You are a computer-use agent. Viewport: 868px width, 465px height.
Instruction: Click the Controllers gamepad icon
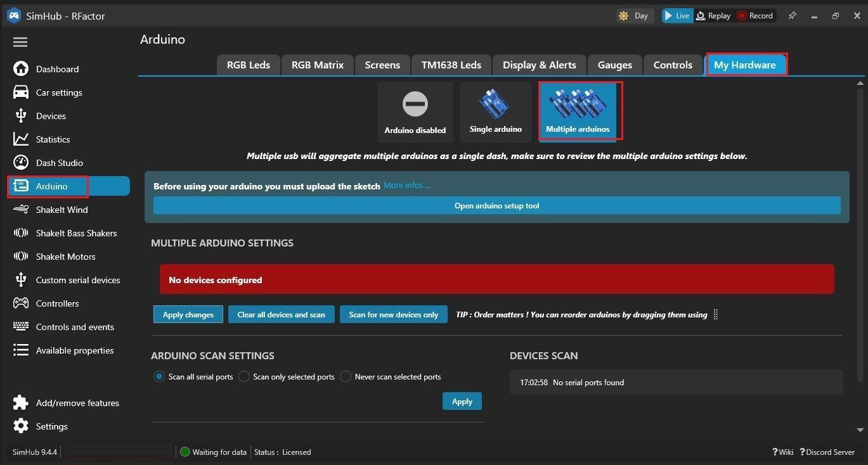coord(21,303)
